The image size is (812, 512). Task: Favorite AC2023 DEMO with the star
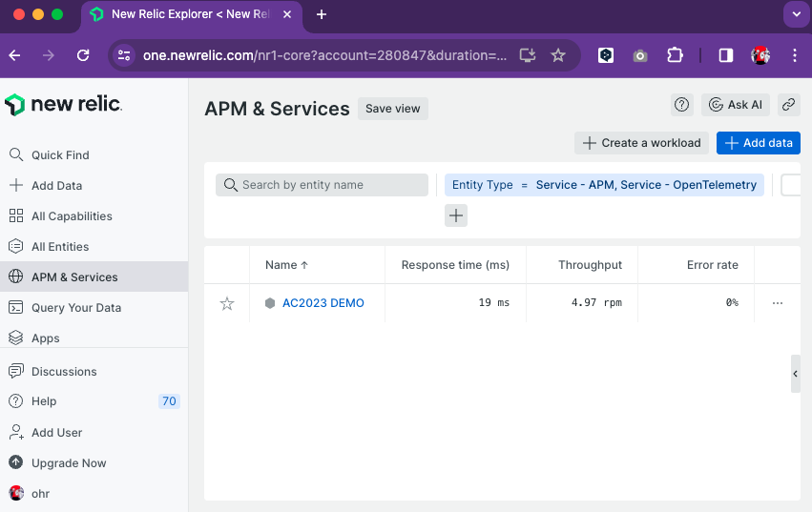click(x=227, y=303)
